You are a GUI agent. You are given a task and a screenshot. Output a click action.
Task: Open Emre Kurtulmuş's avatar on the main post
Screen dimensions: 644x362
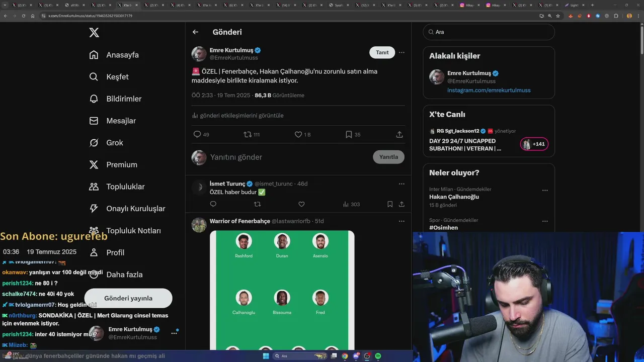199,54
